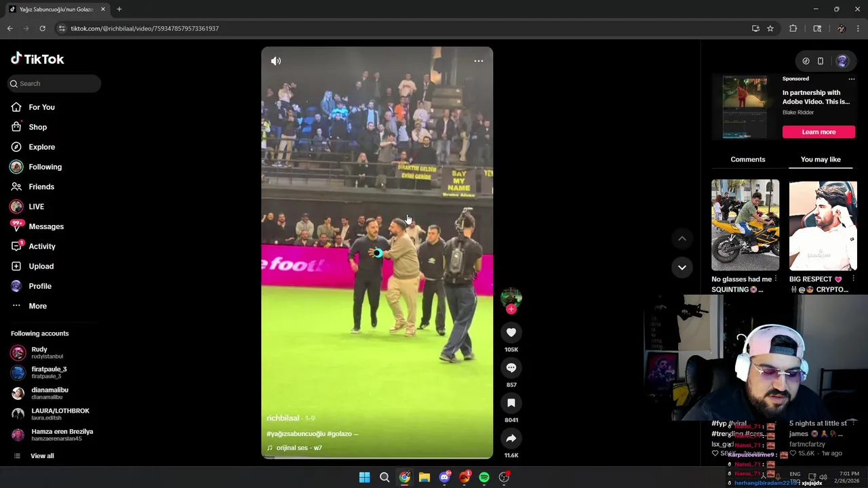The width and height of the screenshot is (868, 488).
Task: Open the Explore page
Action: tap(41, 147)
